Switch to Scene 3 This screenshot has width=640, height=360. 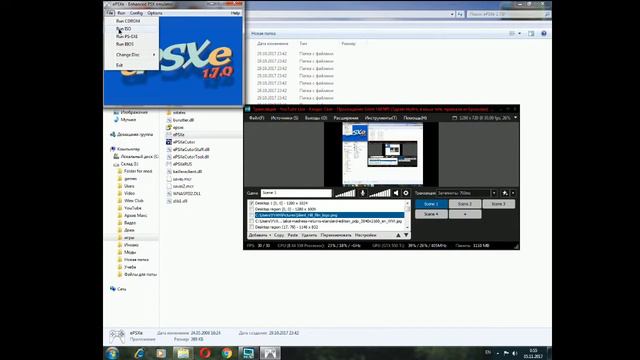click(x=499, y=204)
